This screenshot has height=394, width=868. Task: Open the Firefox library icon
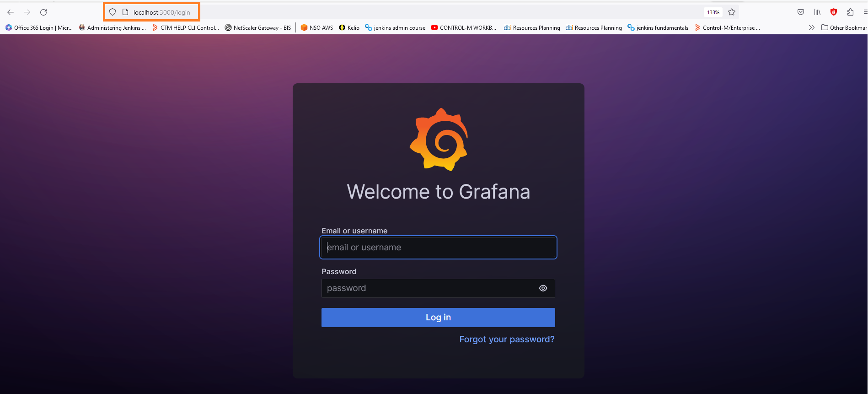point(817,12)
